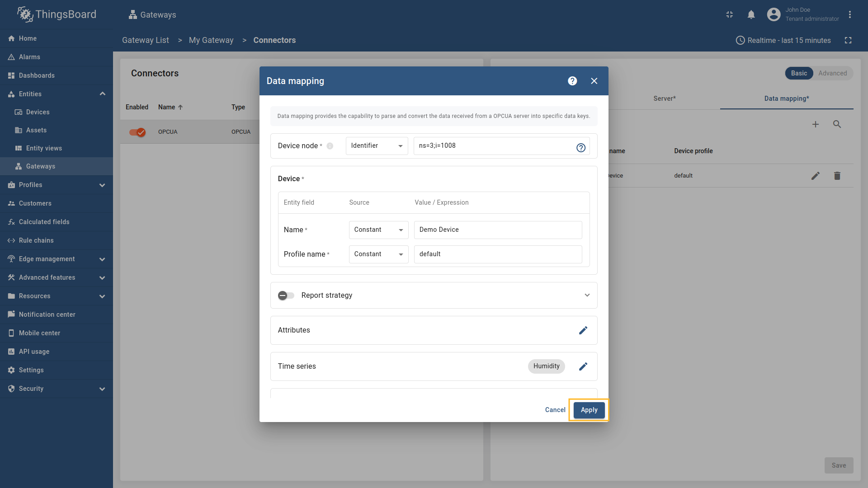Navigate to My Gateway via the breadcrumb

(x=211, y=40)
